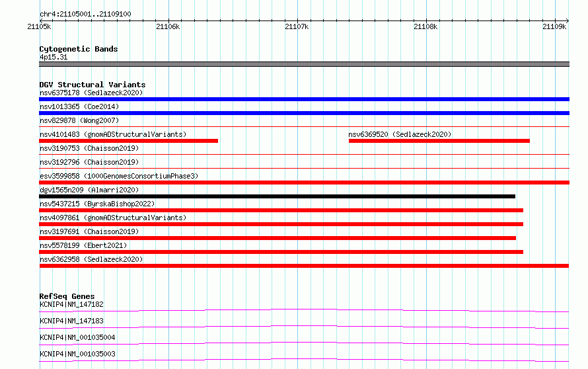This screenshot has height=369, width=588.
Task: Open the RefSeq Genes track title
Action: click(x=67, y=296)
